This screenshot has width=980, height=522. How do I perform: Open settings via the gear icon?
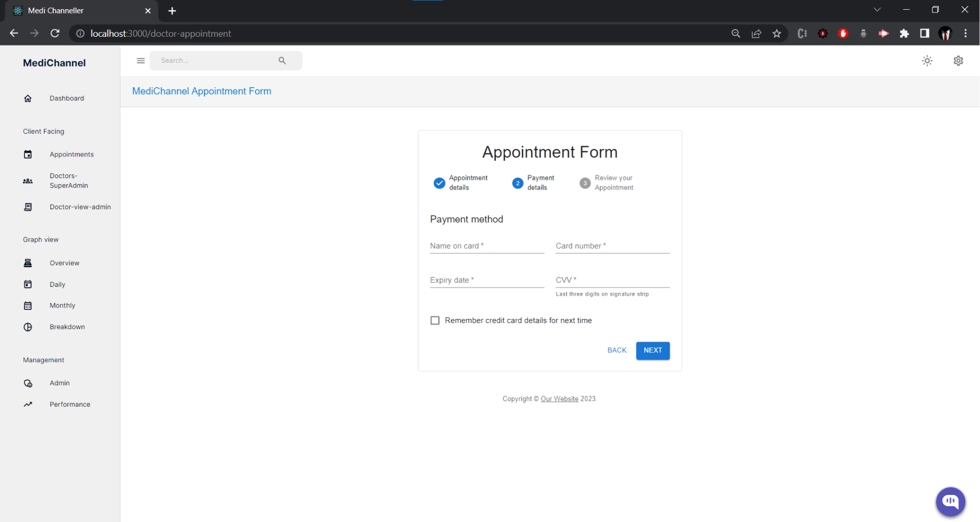tap(958, 61)
